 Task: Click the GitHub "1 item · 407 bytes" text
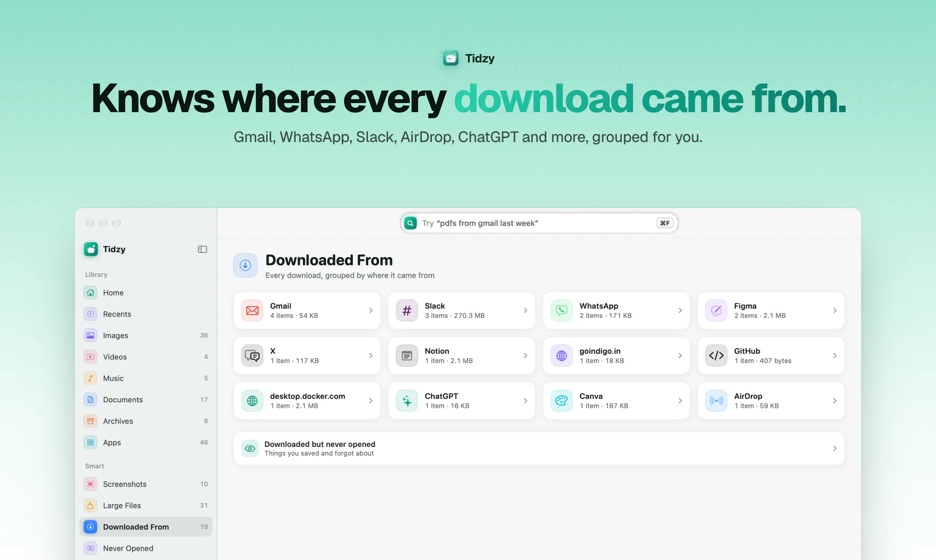[763, 361]
